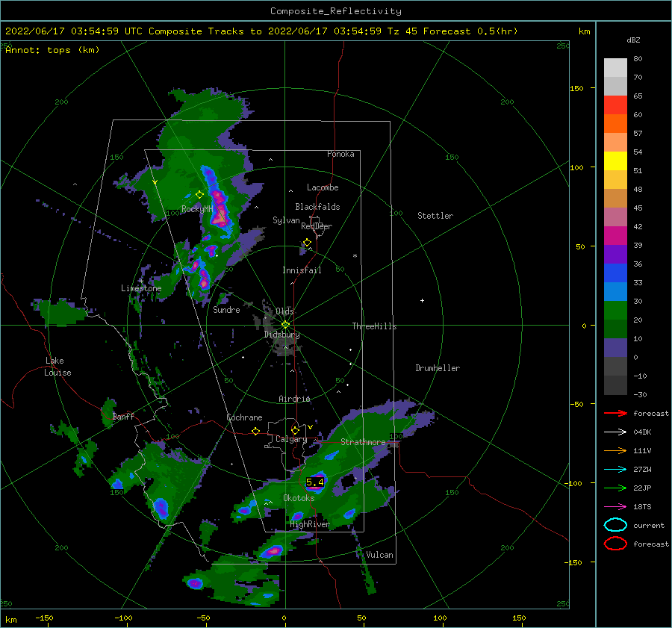Select the purple 39-36 dBZ color swatch
This screenshot has height=628, width=672.
615,255
